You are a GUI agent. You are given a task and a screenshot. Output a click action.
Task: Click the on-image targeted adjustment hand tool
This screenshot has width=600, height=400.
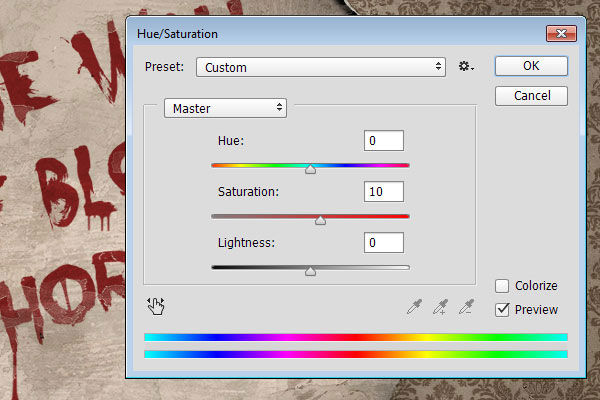[x=153, y=306]
